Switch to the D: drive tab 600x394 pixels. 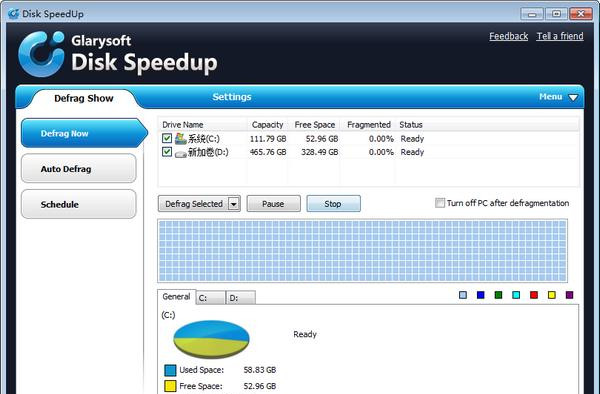tap(241, 298)
